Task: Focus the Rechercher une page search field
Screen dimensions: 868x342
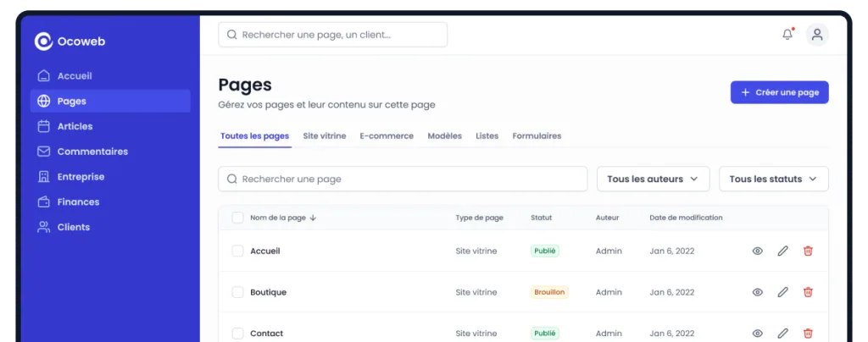Action: pyautogui.click(x=403, y=179)
